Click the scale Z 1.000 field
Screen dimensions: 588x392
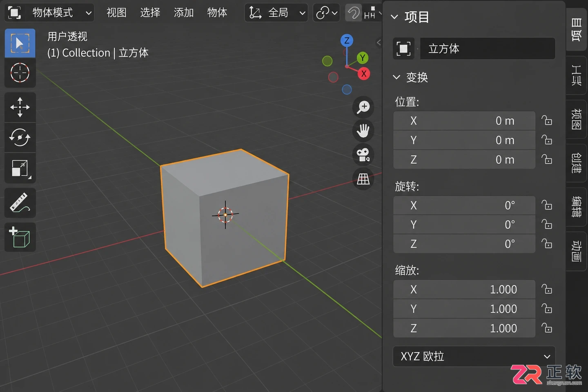(464, 328)
